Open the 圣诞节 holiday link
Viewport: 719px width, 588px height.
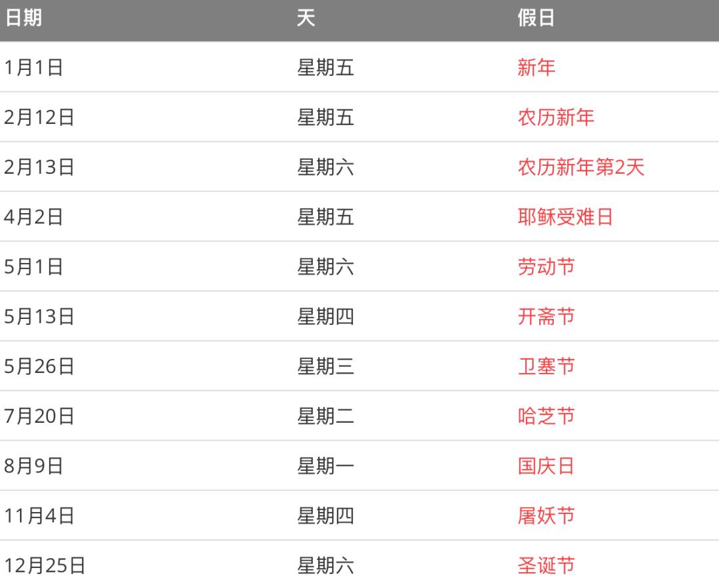click(546, 565)
